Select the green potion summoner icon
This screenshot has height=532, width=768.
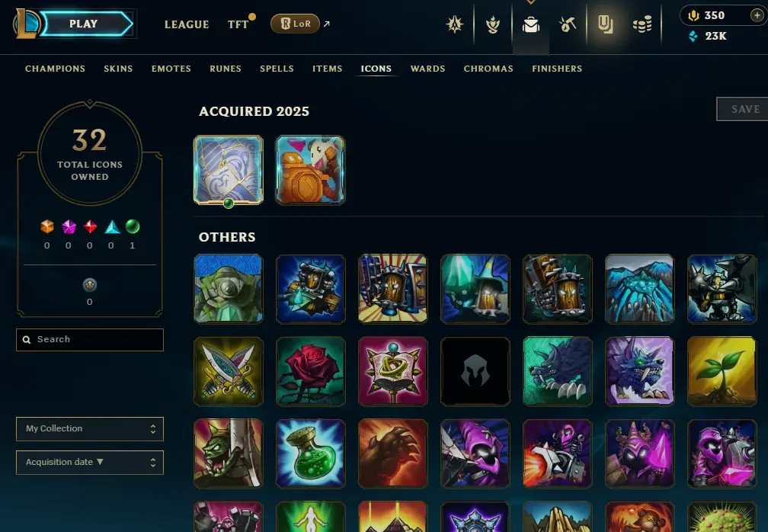311,453
